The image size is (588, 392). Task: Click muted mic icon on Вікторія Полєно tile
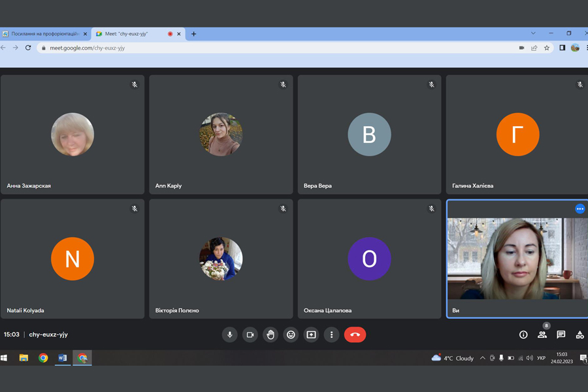[x=283, y=208]
